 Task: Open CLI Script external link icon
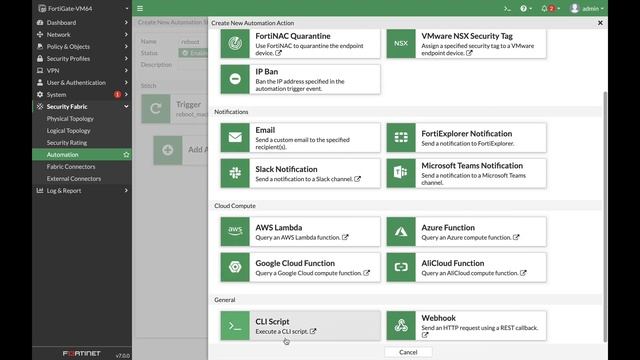(313, 331)
